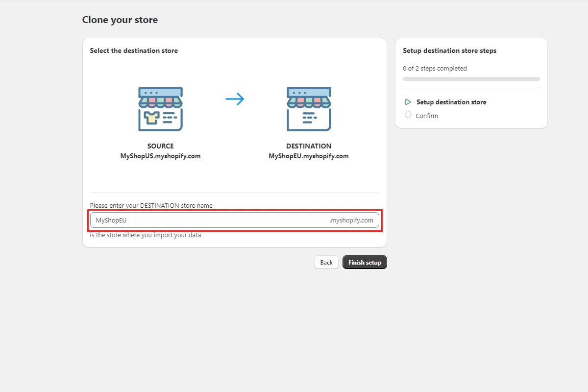This screenshot has width=588, height=392.
Task: Click the DESTINATION label under store icon
Action: (309, 146)
